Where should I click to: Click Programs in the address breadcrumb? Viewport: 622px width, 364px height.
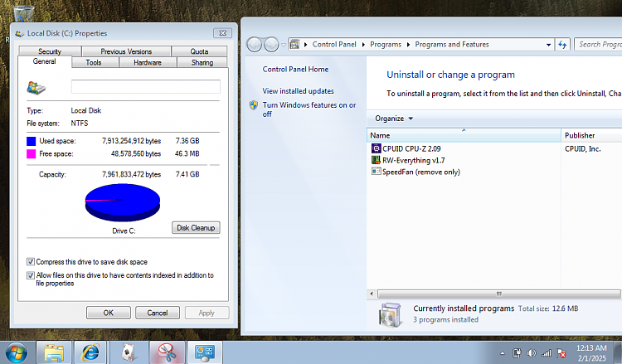click(386, 45)
